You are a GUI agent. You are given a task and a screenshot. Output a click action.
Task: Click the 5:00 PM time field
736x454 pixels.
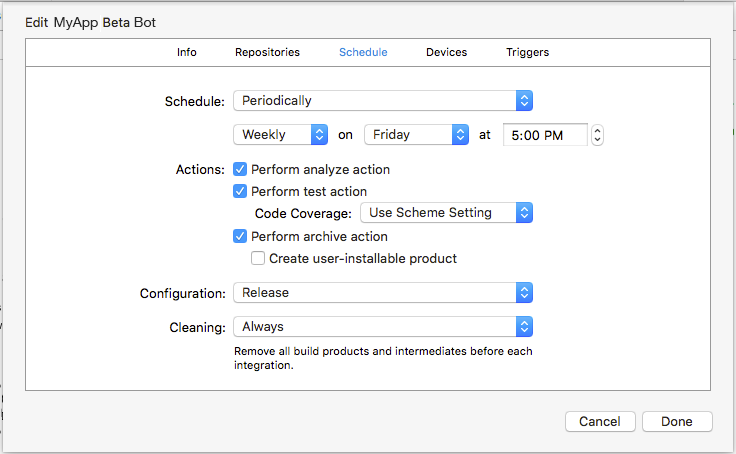pos(544,135)
